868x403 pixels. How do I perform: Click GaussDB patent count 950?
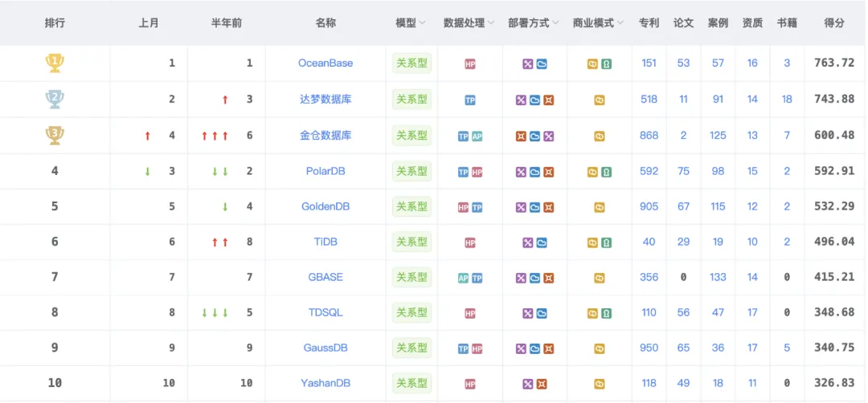coord(649,348)
